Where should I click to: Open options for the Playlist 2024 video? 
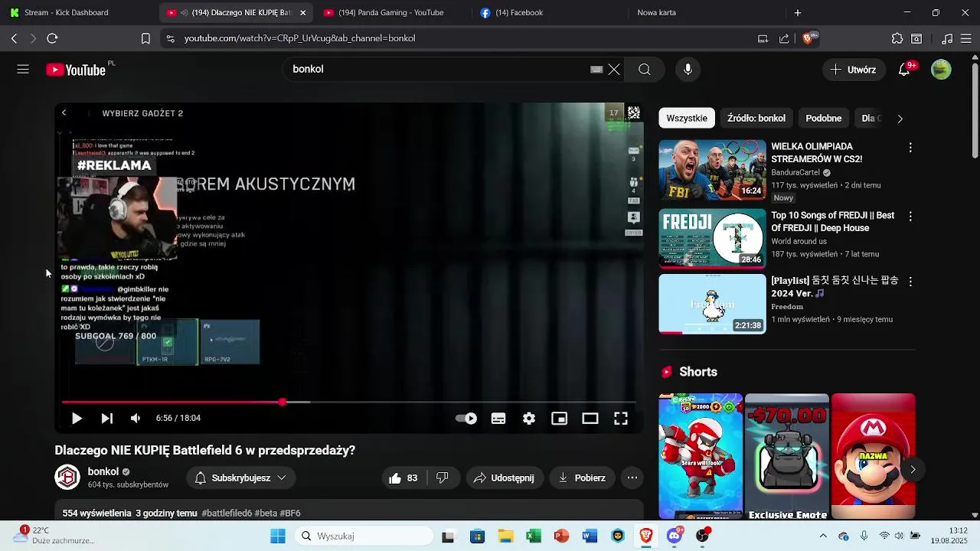coord(910,282)
